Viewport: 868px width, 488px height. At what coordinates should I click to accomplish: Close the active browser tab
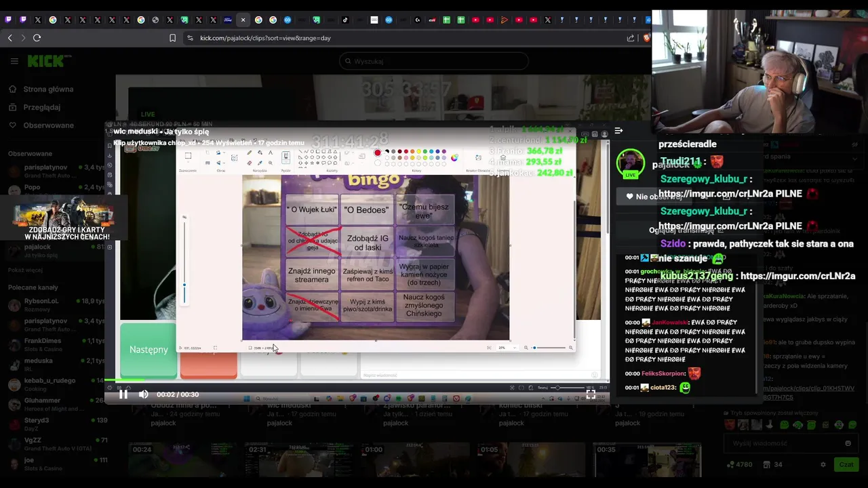click(x=243, y=20)
